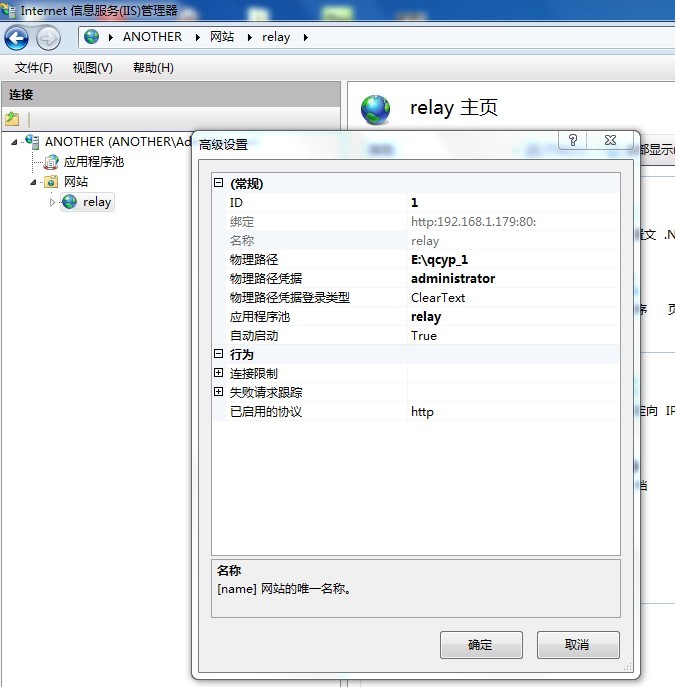Click the connection icon in the Connections toolbar
675x687 pixels.
13,118
